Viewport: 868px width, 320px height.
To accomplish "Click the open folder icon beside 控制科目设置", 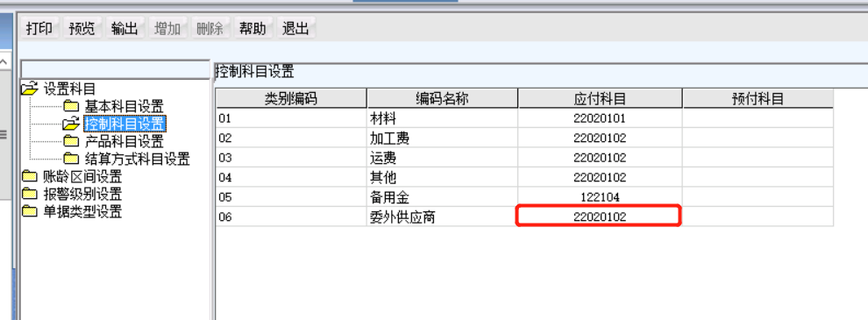I will pos(71,124).
